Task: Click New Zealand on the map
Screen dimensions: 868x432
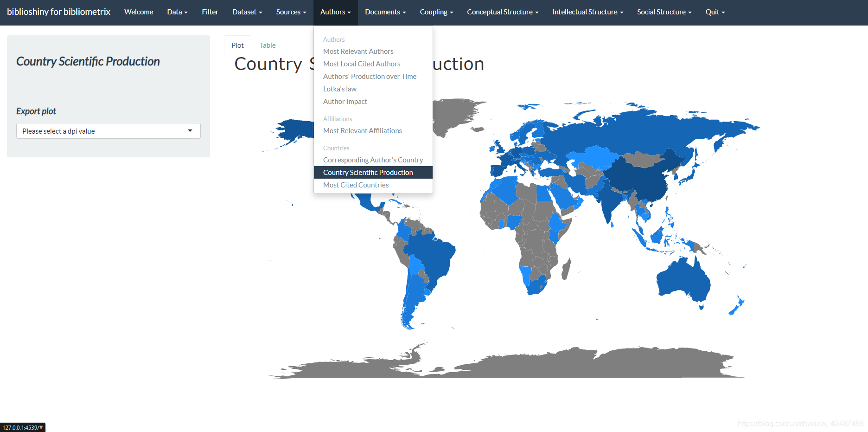Action: (x=736, y=305)
